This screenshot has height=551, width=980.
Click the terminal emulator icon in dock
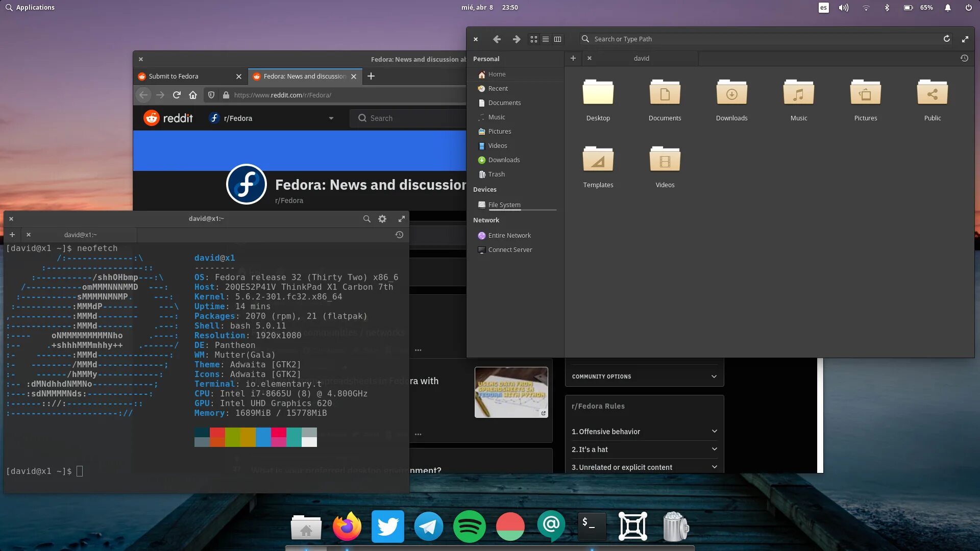591,526
